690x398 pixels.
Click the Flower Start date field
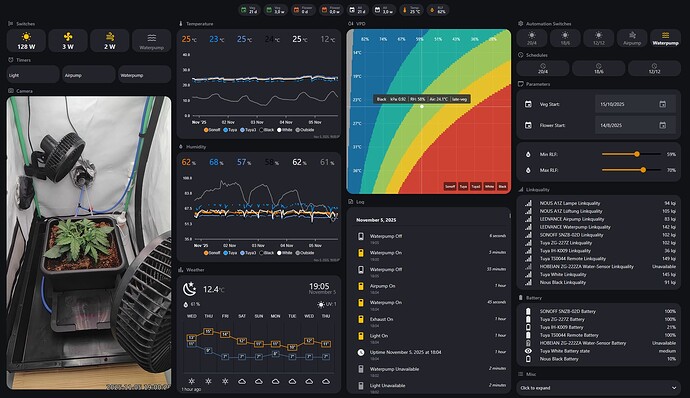click(x=635, y=125)
